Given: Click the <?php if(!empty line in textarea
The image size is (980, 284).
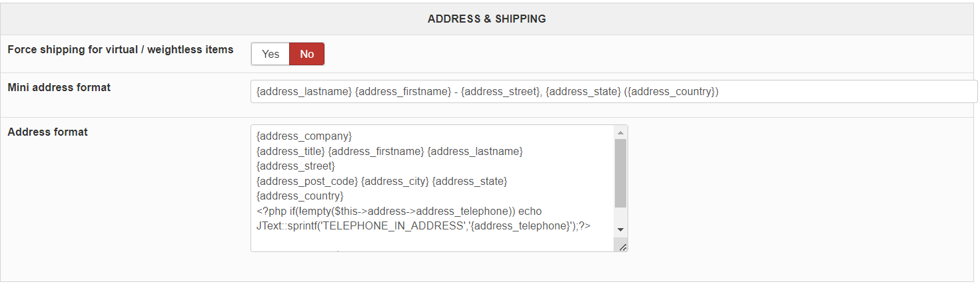Looking at the screenshot, I should pyautogui.click(x=398, y=211).
